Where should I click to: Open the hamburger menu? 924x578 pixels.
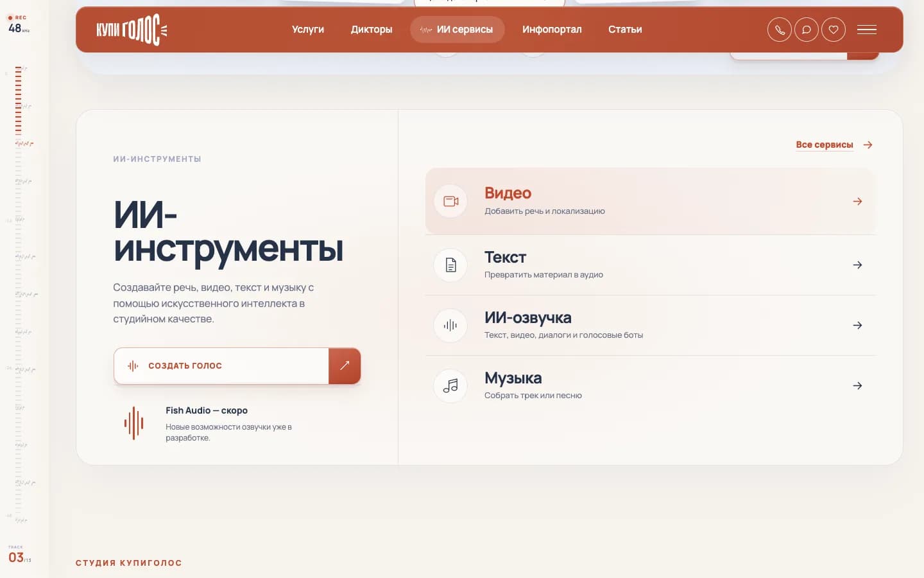click(x=867, y=30)
